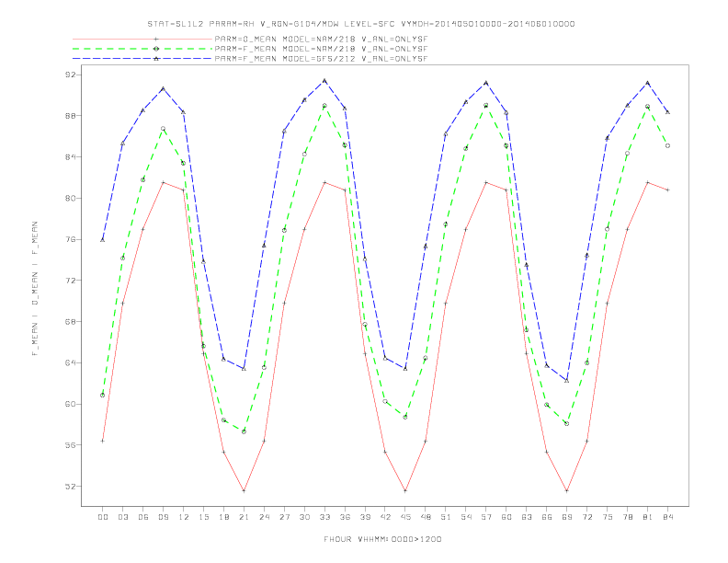Click the x-axis forecast hour label 54
This screenshot has width=728, height=563.
[x=466, y=517]
